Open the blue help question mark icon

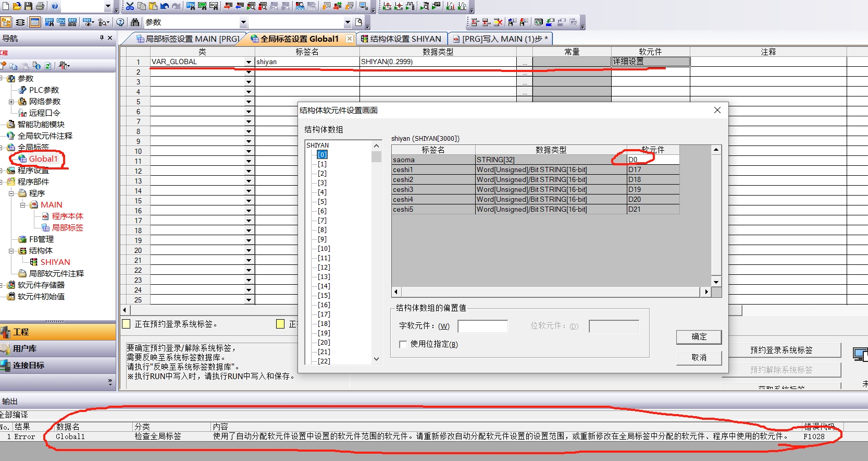click(55, 6)
